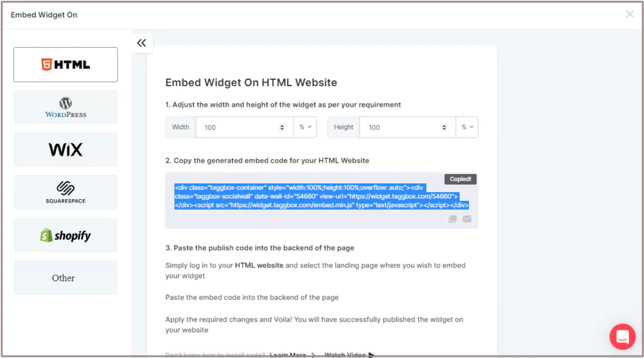Click the 'Embed Widget On HTML Website' heading
Screen dimensions: 644x358
tap(252, 82)
